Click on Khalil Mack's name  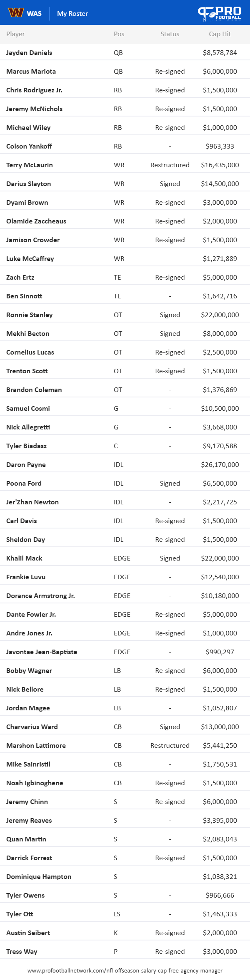pyautogui.click(x=24, y=558)
